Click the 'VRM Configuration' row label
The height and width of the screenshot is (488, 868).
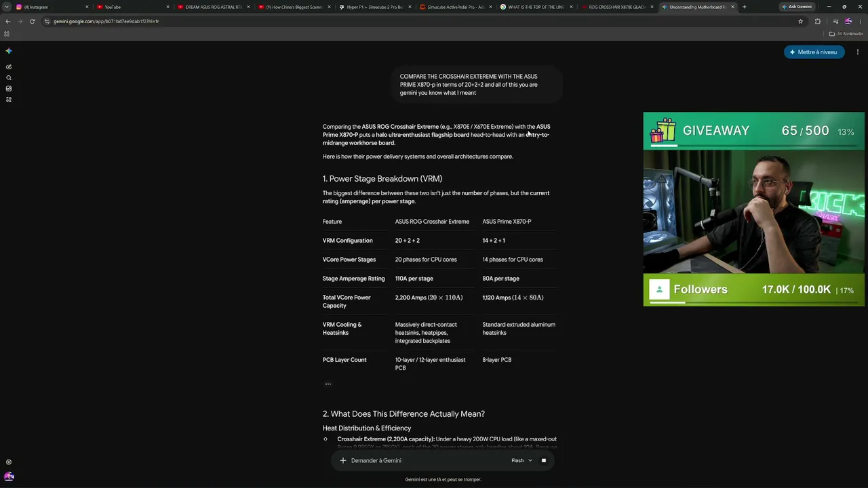pyautogui.click(x=348, y=241)
